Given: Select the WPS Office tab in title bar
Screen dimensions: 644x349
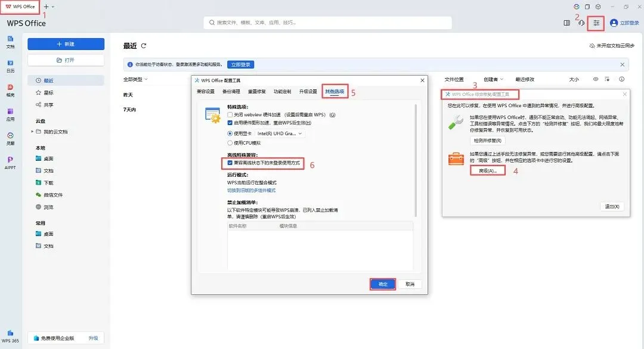Looking at the screenshot, I should click(20, 7).
